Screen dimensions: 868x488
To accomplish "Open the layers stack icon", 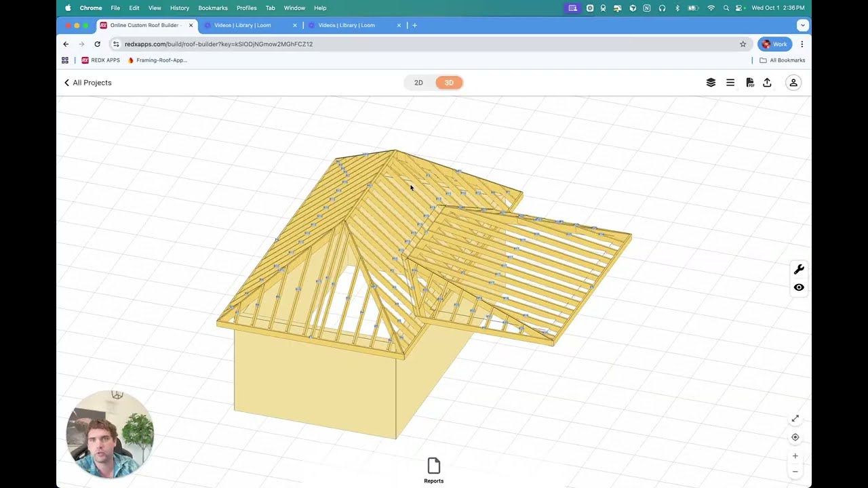I will point(711,83).
